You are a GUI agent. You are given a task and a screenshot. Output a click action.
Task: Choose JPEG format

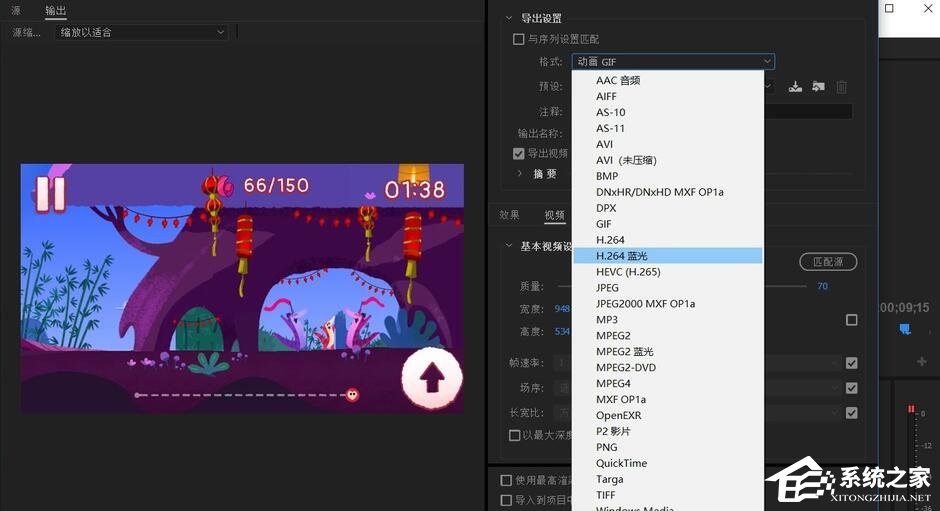point(668,287)
